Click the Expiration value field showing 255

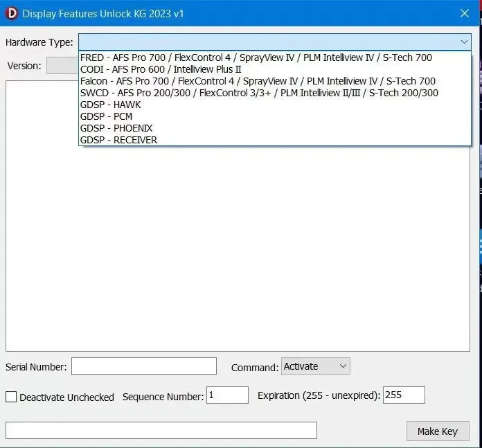tap(404, 395)
